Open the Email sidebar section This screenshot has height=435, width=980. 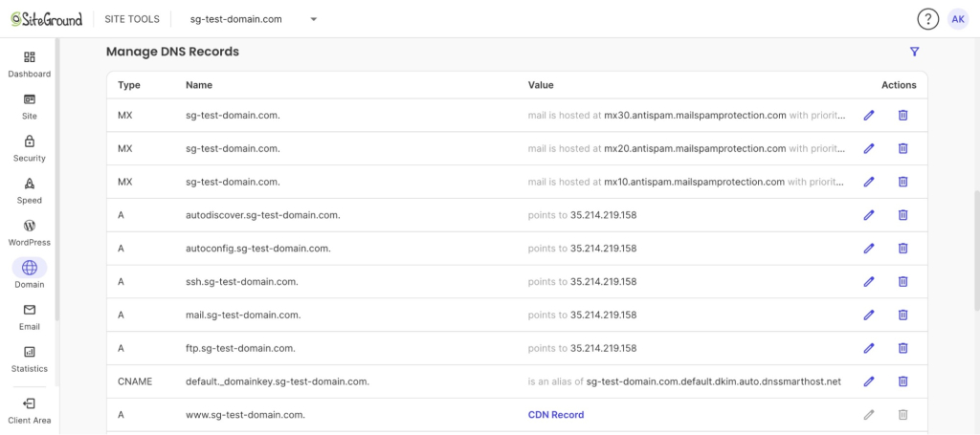point(30,317)
